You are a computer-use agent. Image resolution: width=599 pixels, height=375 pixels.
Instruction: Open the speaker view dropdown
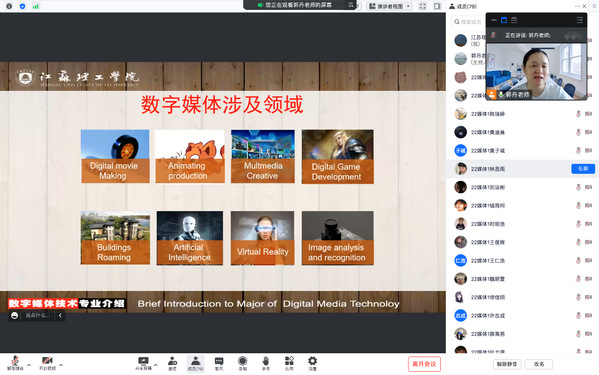pyautogui.click(x=390, y=6)
